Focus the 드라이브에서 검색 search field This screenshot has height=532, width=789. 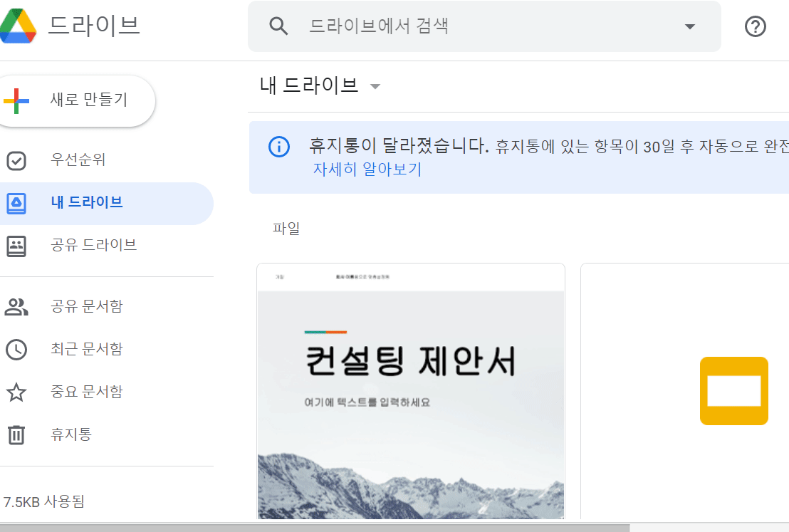[x=484, y=26]
